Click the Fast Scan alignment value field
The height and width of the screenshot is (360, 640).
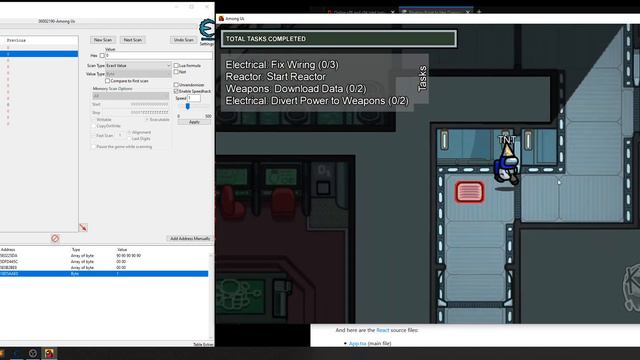click(x=120, y=136)
